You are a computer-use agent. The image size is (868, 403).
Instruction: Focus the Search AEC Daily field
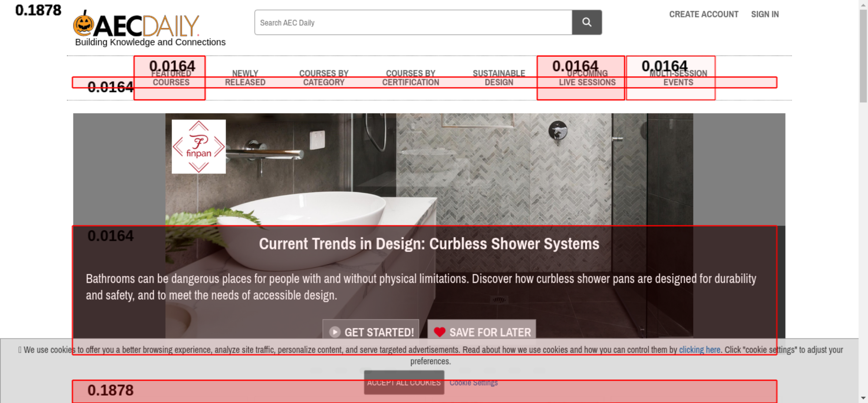point(413,23)
